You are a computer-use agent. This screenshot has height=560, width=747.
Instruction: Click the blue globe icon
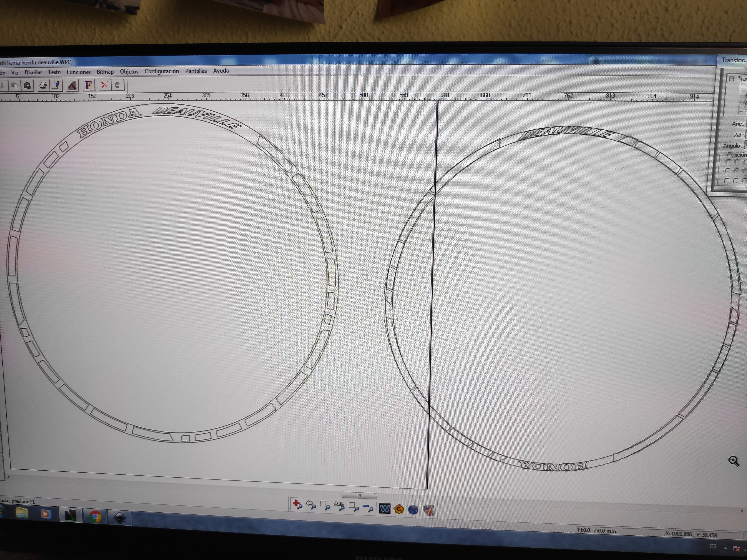tap(413, 509)
